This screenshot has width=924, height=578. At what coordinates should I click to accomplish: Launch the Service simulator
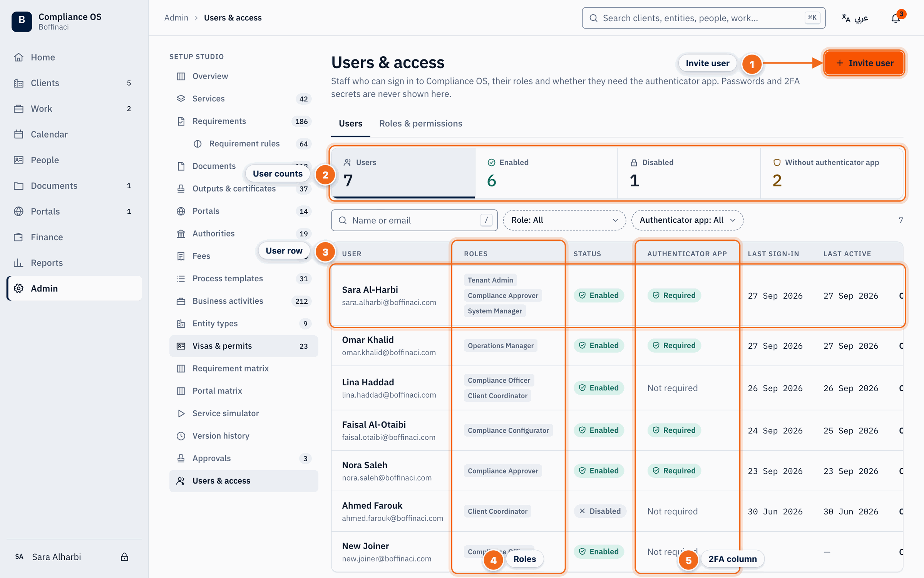click(244, 413)
